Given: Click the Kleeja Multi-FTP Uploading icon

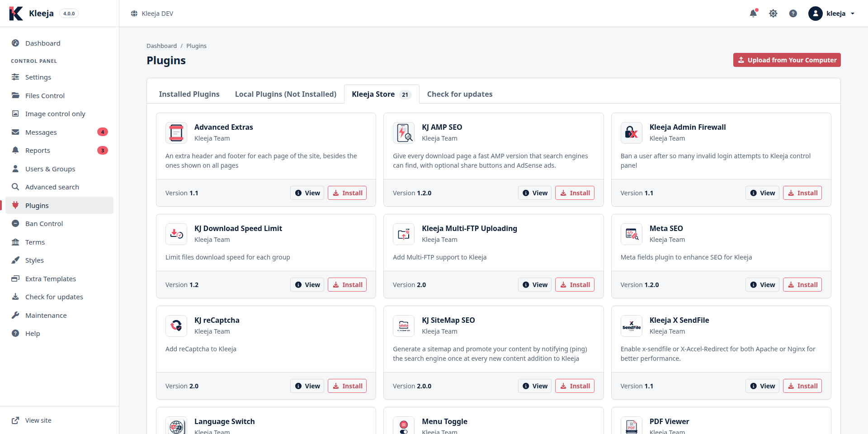Looking at the screenshot, I should click(x=404, y=234).
